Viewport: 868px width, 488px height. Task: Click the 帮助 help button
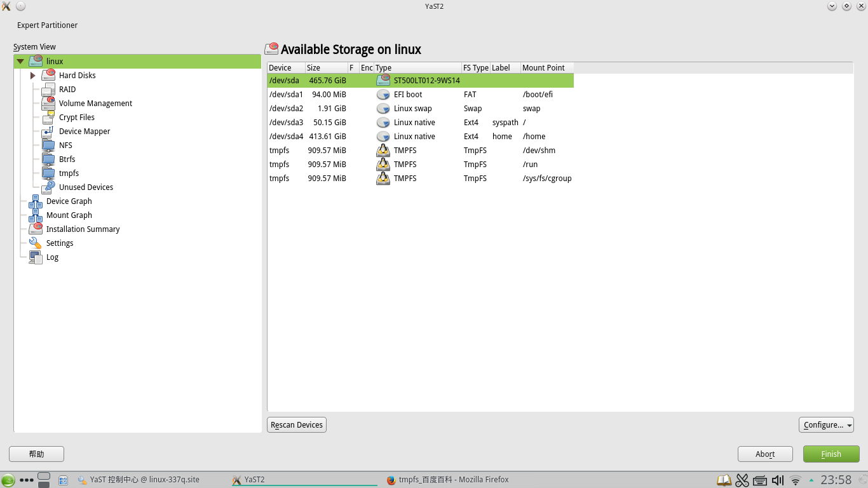pyautogui.click(x=36, y=454)
